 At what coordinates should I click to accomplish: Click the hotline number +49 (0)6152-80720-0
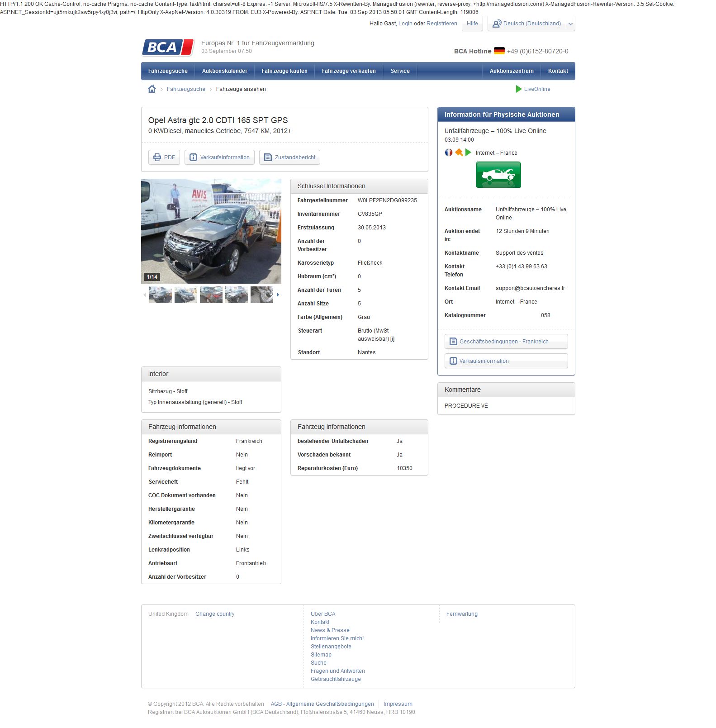click(537, 51)
